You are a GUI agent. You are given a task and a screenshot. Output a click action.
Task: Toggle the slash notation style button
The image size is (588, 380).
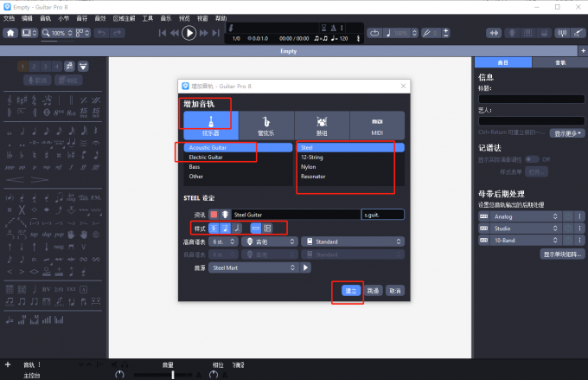point(236,228)
